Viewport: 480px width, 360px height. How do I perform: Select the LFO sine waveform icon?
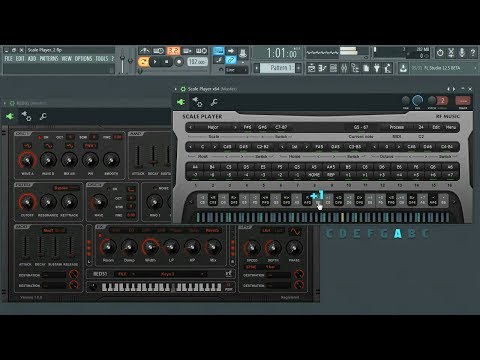295,231
